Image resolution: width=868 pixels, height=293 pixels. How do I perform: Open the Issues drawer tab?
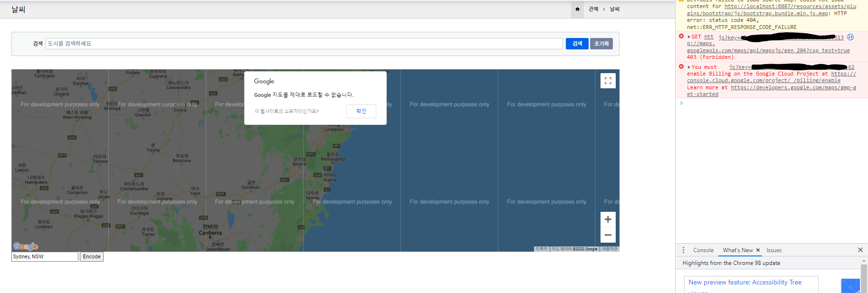pyautogui.click(x=774, y=250)
